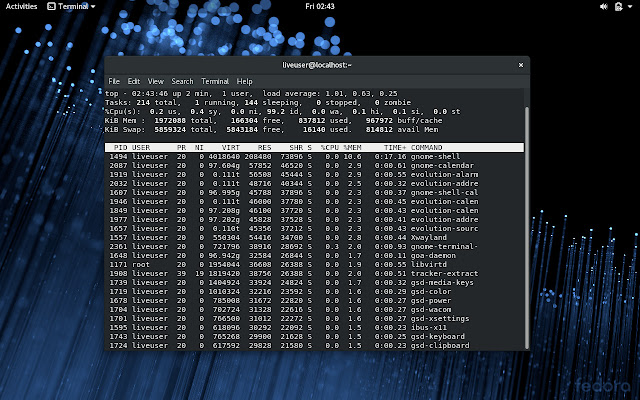Viewport: 640px width, 400px height.
Task: Open the clock showing Fri 02:43
Action: click(320, 6)
